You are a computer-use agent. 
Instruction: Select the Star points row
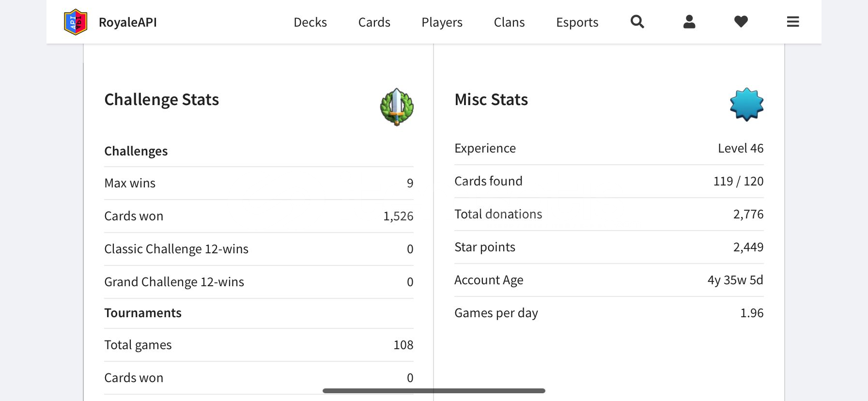click(609, 247)
